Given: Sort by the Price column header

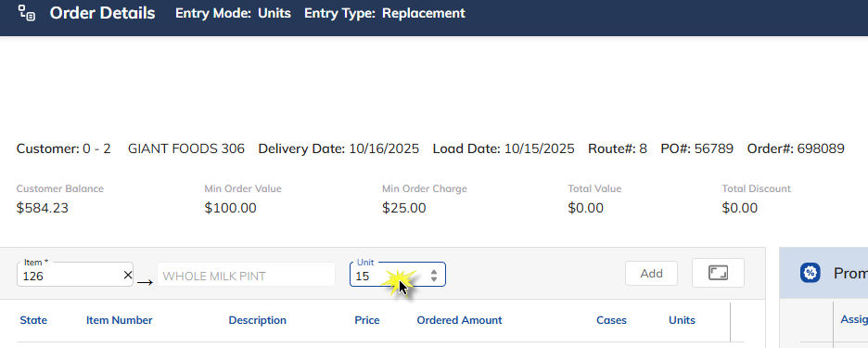Looking at the screenshot, I should tap(367, 320).
